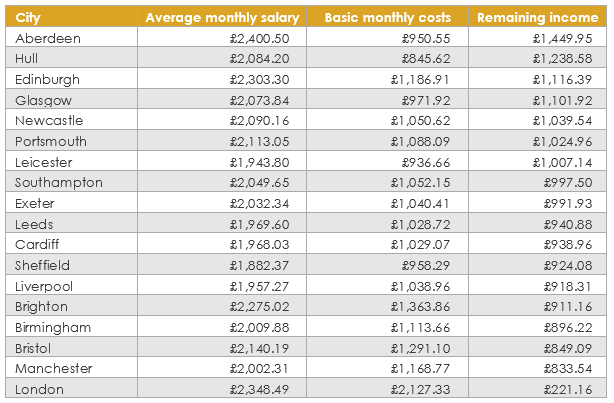
Task: Select the Average monthly salary header
Action: click(220, 17)
